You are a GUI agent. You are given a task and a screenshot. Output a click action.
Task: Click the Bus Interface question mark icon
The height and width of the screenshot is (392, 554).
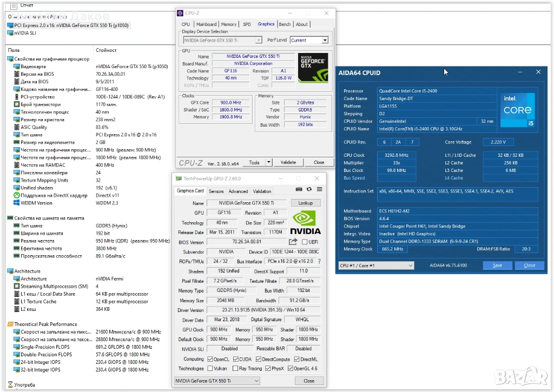click(x=319, y=261)
